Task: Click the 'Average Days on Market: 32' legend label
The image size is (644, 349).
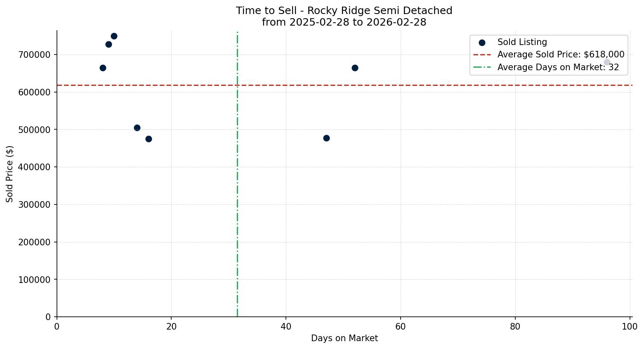Action: 558,67
